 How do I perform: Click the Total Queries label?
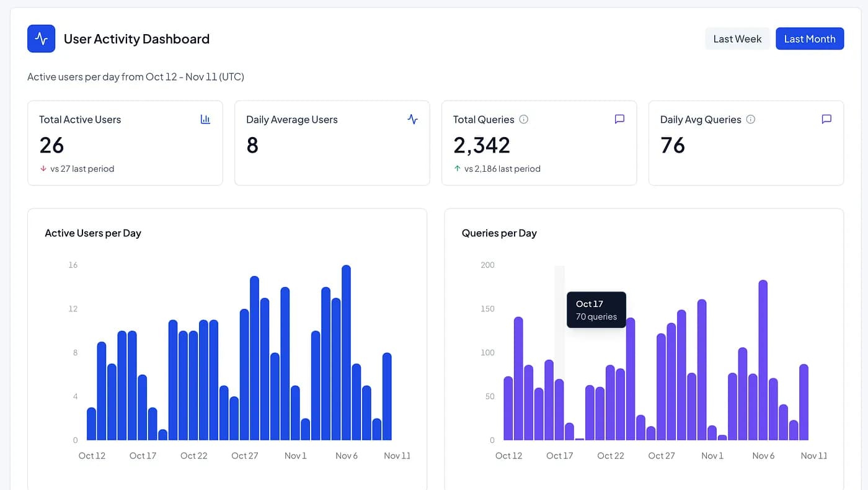tap(484, 120)
